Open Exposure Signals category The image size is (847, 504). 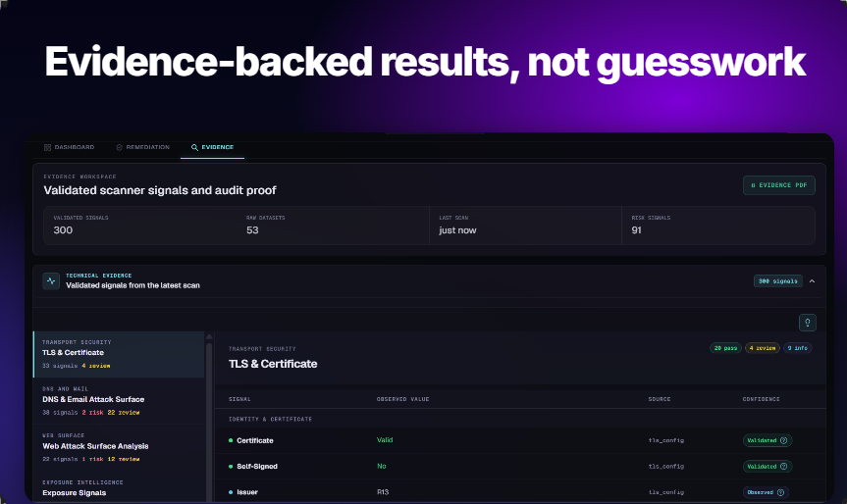pyautogui.click(x=119, y=487)
